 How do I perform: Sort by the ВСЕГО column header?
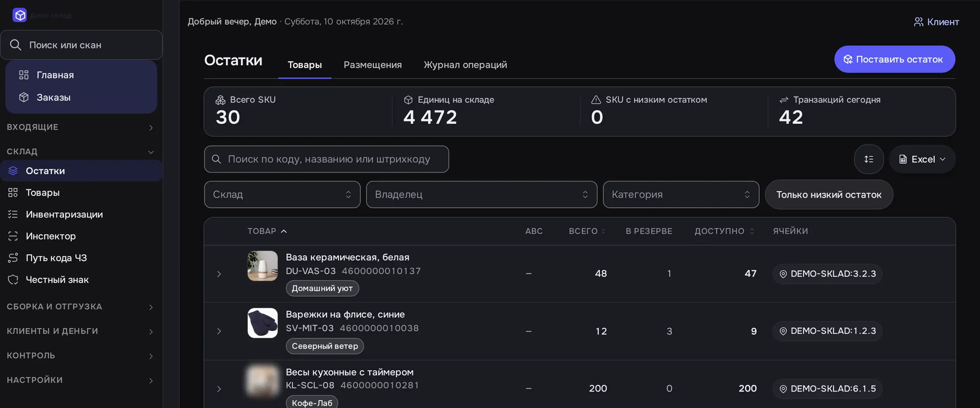coord(587,231)
